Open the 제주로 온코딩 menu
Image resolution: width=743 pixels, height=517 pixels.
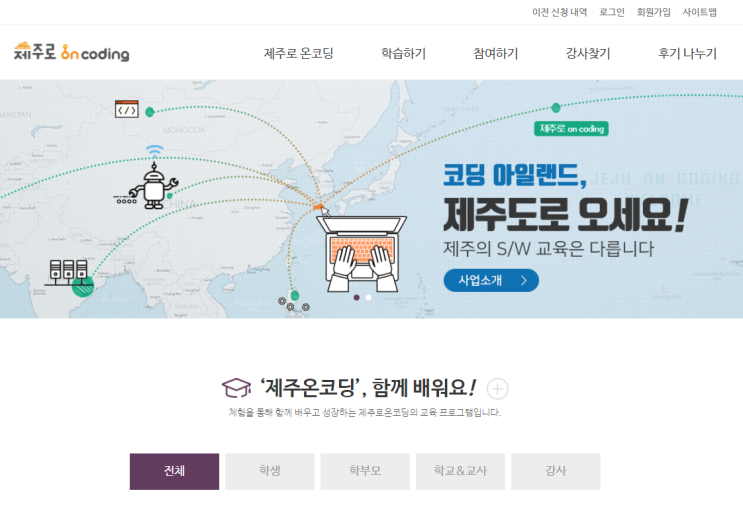tap(299, 53)
